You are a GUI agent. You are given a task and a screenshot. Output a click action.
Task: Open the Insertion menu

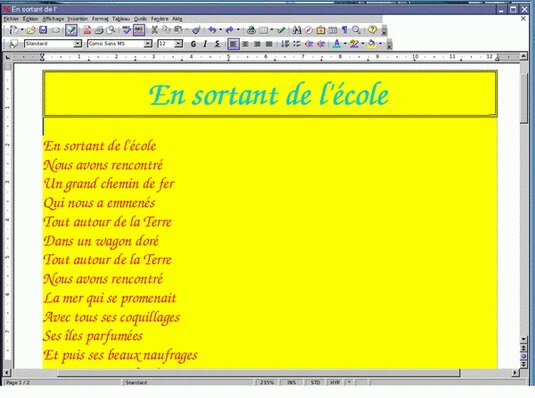pos(78,19)
